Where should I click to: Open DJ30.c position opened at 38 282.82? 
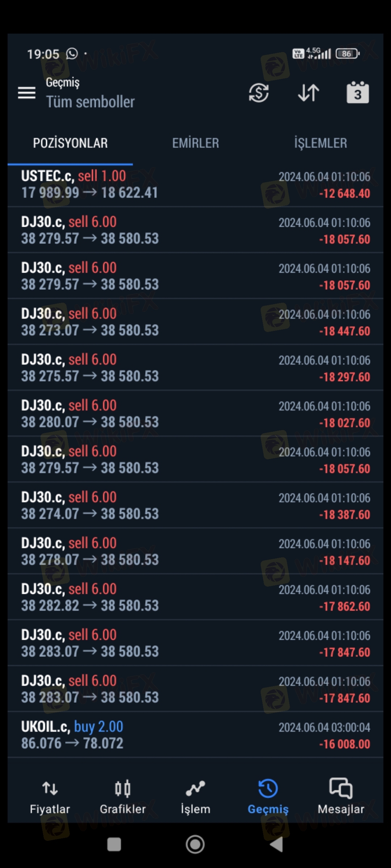pos(195,597)
